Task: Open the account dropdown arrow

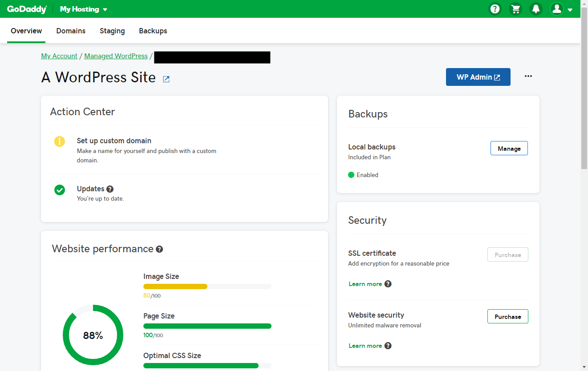Action: click(570, 9)
